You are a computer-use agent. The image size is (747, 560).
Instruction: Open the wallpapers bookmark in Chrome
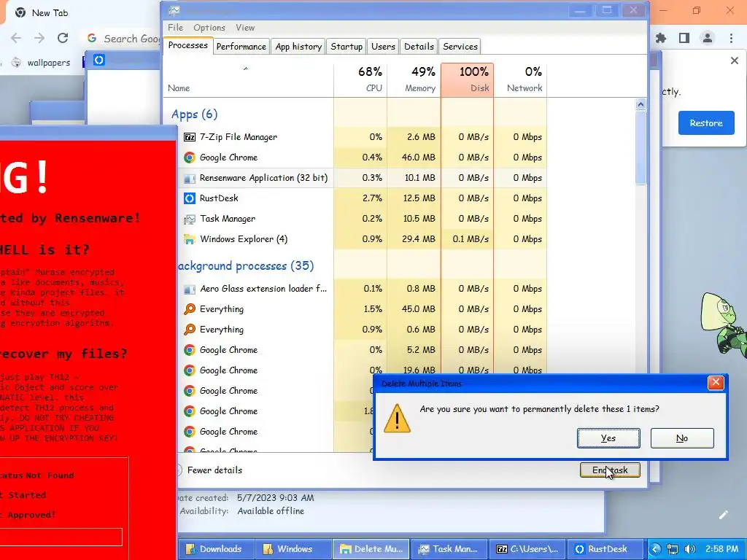41,63
